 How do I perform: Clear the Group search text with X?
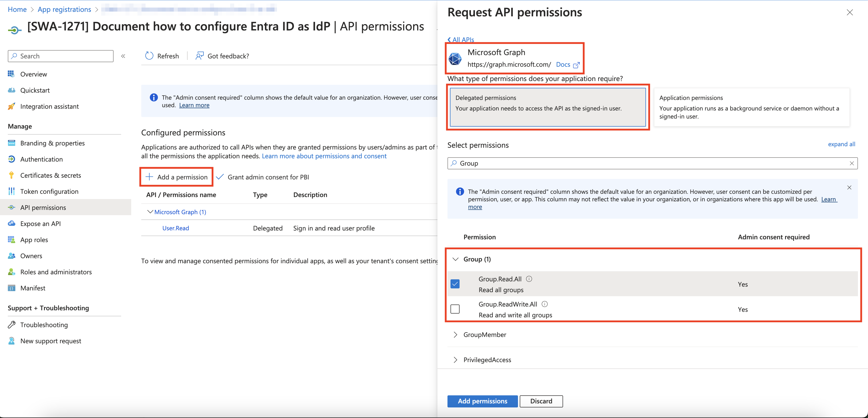click(x=851, y=163)
